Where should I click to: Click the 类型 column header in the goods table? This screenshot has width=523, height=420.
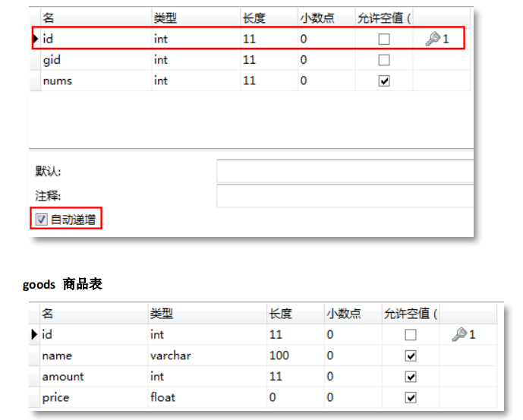[207, 313]
